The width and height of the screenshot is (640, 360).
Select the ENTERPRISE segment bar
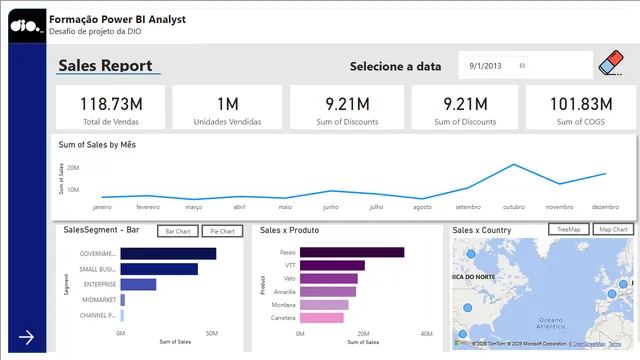(138, 284)
